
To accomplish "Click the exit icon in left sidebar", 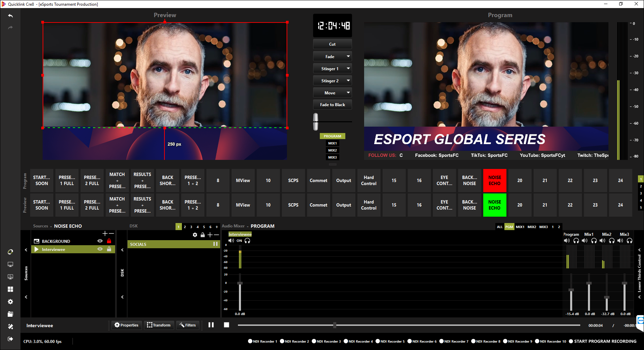I will click(x=10, y=339).
